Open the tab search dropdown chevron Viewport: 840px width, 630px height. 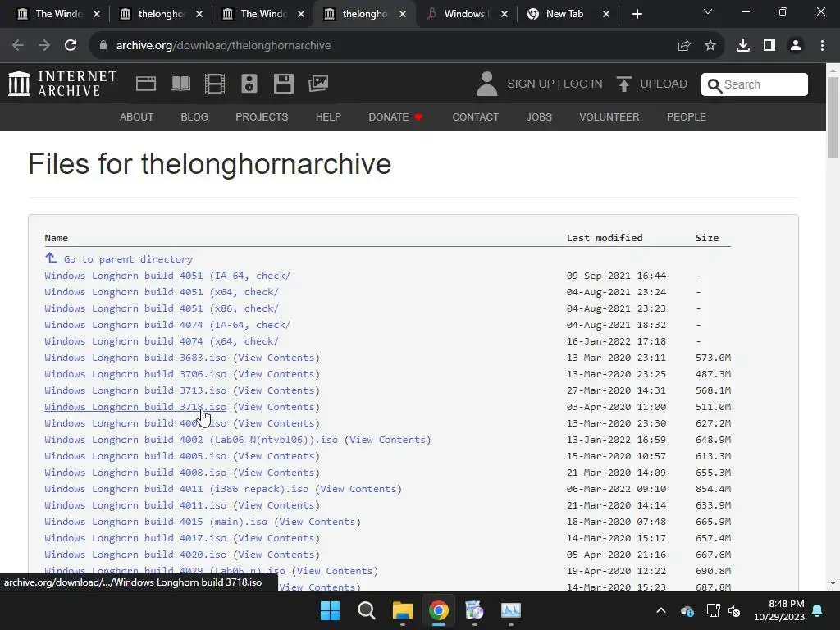708,11
